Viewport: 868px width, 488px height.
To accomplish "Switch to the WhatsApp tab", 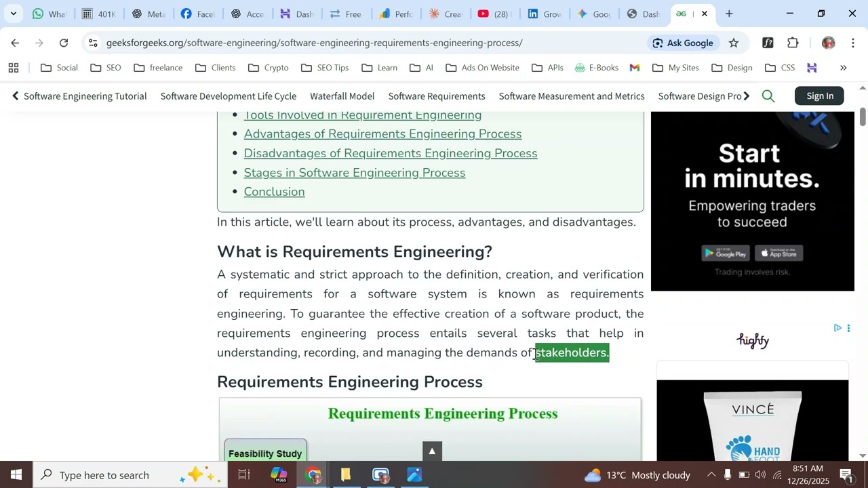I will tap(48, 14).
